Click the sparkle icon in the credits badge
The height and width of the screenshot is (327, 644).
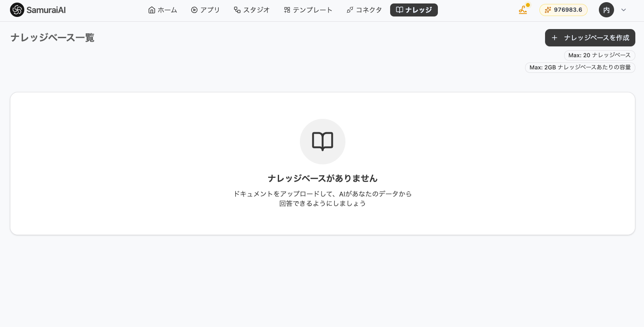pos(548,10)
